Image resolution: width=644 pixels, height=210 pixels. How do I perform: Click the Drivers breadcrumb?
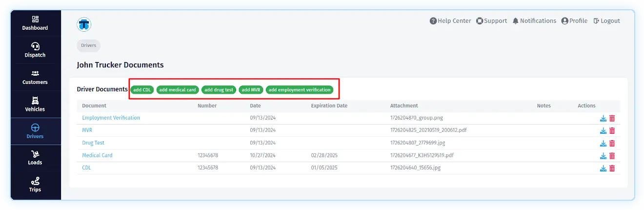88,45
